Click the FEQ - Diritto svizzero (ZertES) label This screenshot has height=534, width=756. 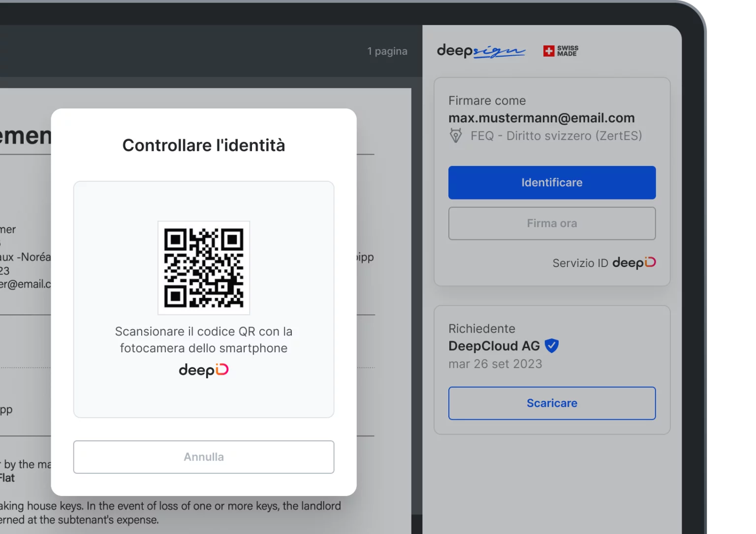click(x=556, y=136)
